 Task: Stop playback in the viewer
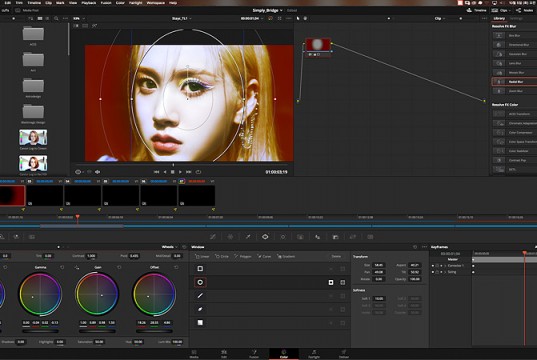pos(173,172)
